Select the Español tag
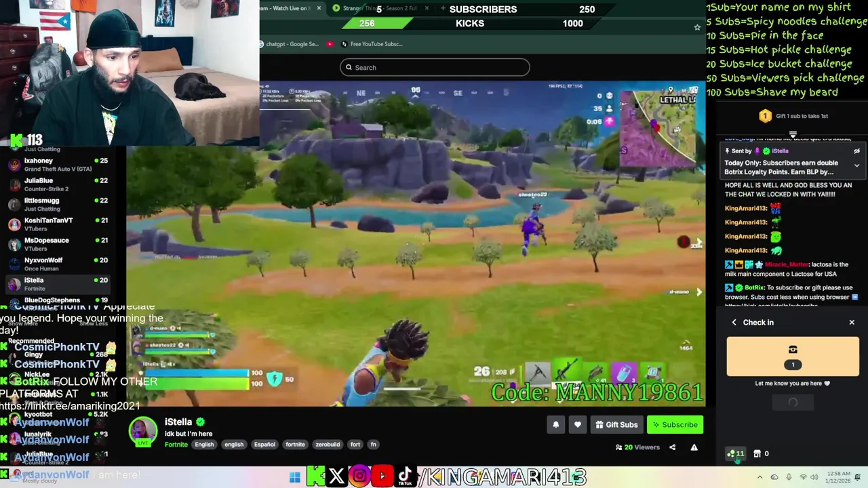The image size is (868, 488). pos(264,445)
